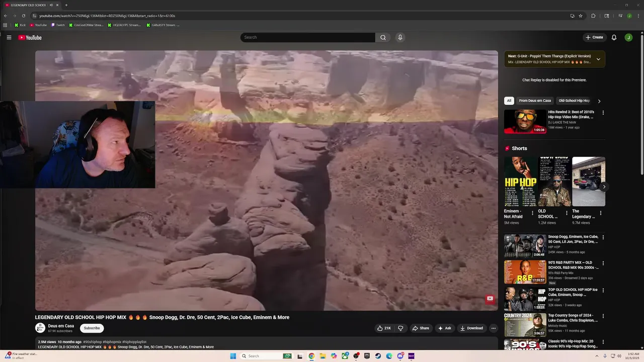The height and width of the screenshot is (362, 644).
Task: Open more actions ellipsis under the video
Action: point(494,328)
